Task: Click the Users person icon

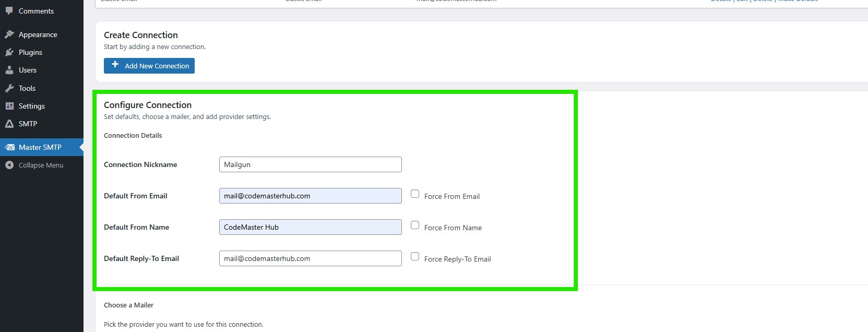Action: (9, 70)
